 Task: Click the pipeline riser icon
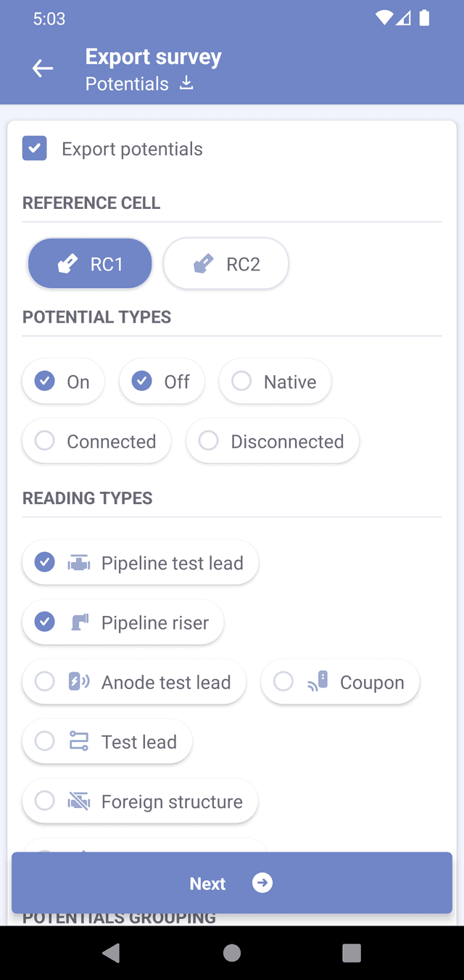click(79, 622)
